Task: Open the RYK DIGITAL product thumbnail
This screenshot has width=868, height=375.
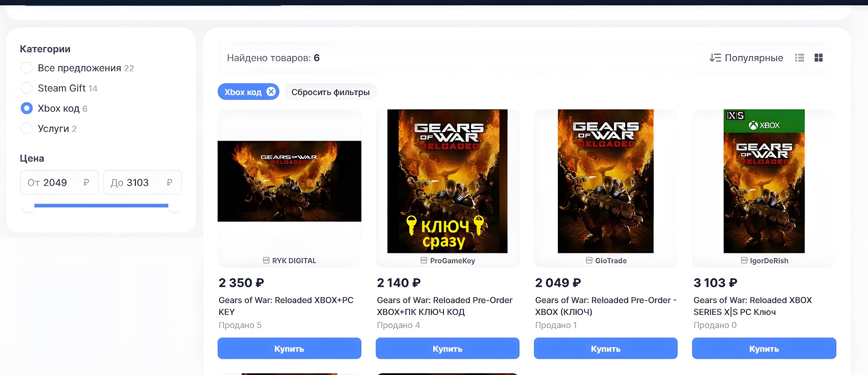Action: (289, 181)
